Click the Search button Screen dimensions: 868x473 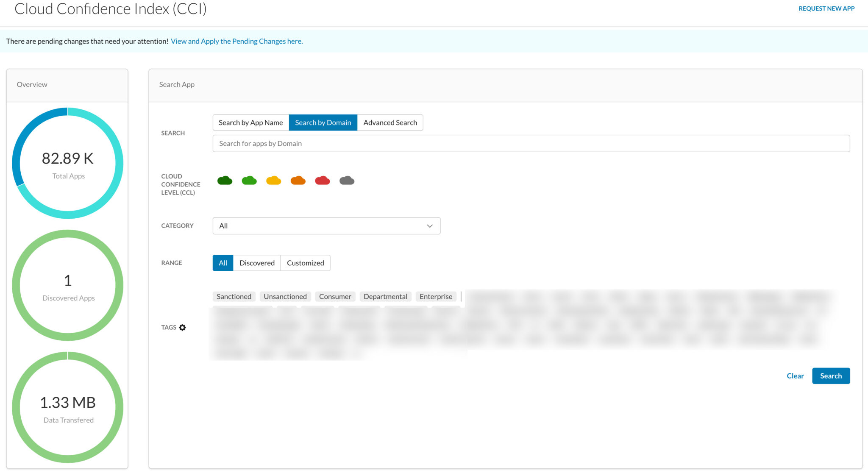click(831, 376)
